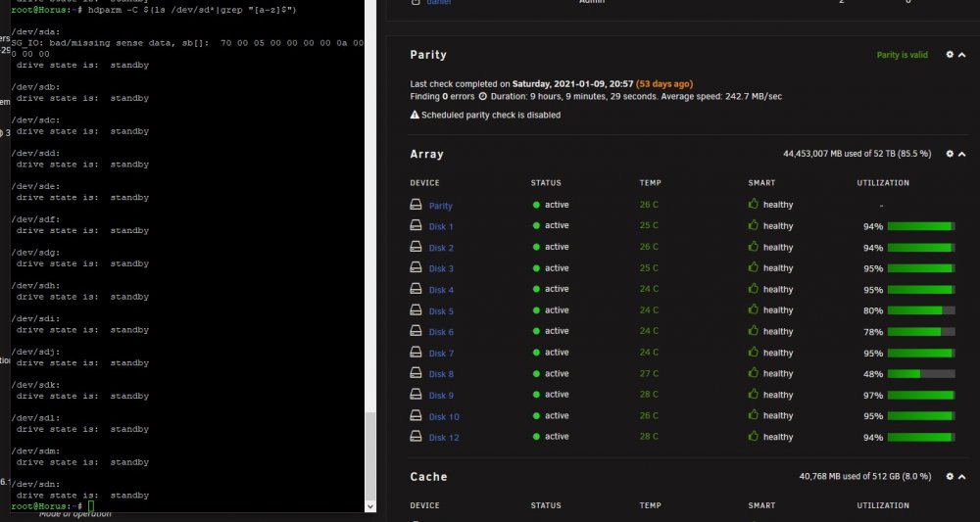
Task: Collapse the Array section chevron
Action: coord(962,154)
